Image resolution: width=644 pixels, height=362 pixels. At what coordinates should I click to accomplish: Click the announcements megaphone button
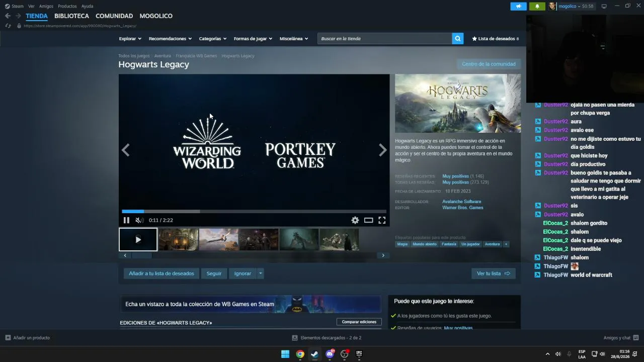pyautogui.click(x=518, y=6)
